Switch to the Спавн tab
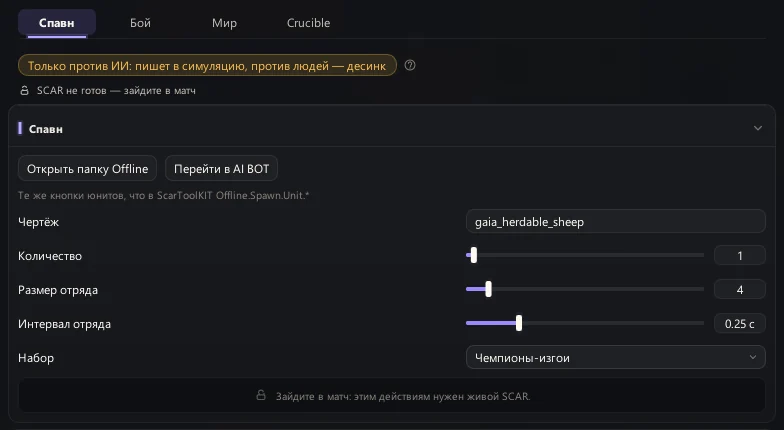This screenshot has height=430, width=784. tap(56, 23)
